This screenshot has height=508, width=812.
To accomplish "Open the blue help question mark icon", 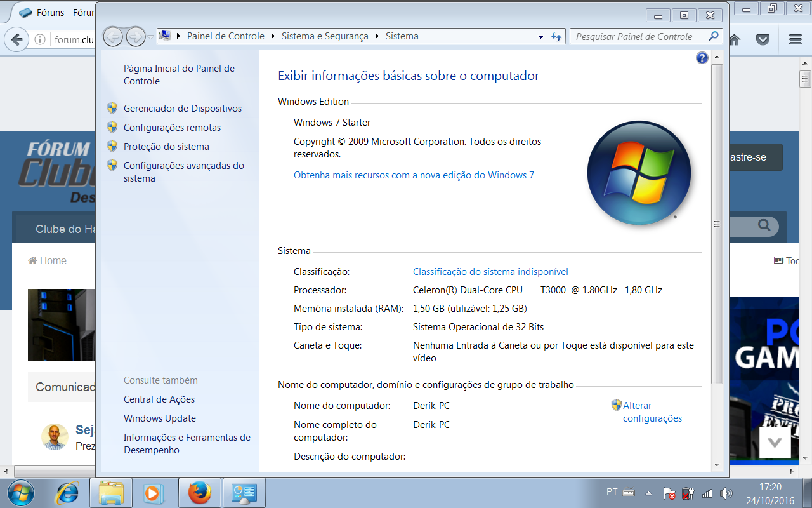I will [702, 58].
